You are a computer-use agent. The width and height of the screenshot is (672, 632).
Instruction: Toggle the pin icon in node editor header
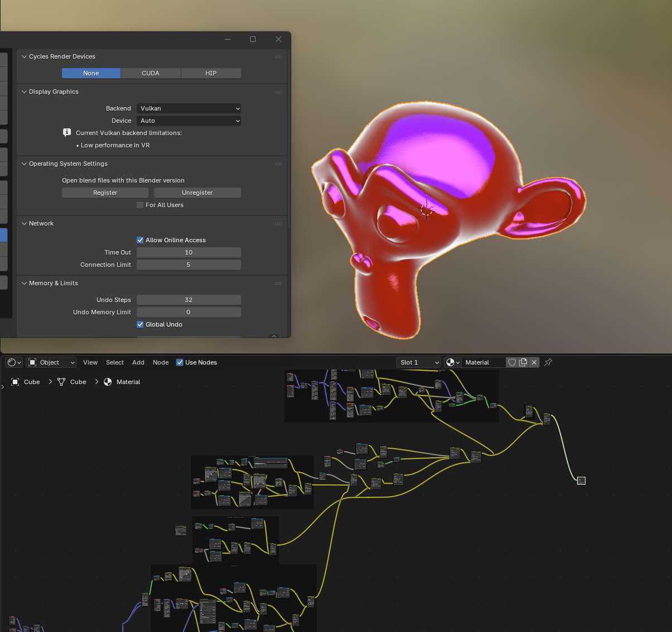click(548, 362)
